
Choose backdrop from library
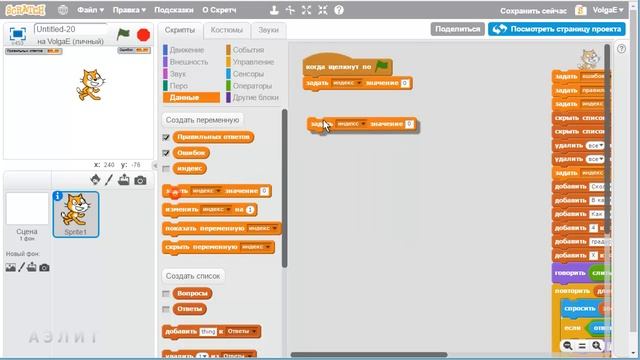coord(11,267)
